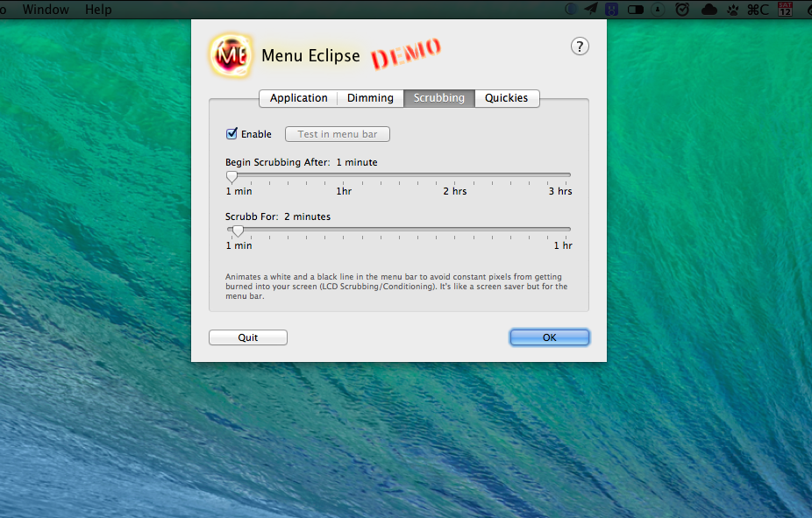Click the toggle-switch shaped menu bar icon
This screenshot has height=518, width=812.
pos(636,10)
